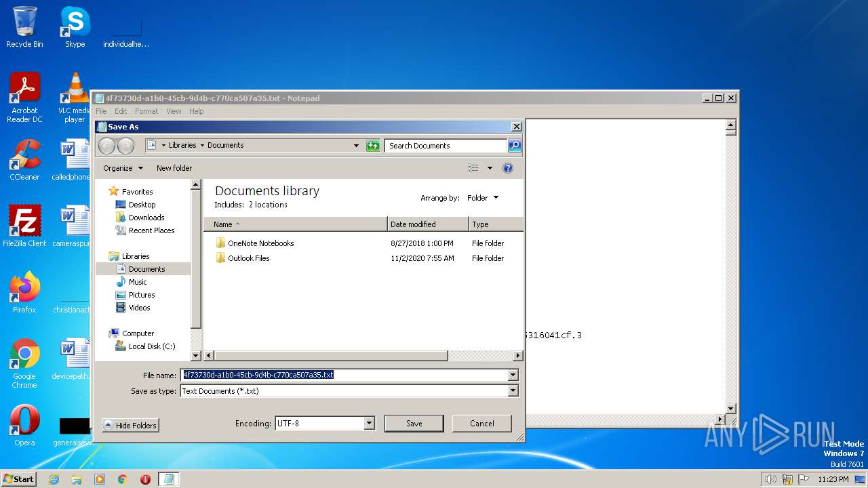The height and width of the screenshot is (488, 868).
Task: Sort by the Name column header
Action: pyautogui.click(x=296, y=224)
